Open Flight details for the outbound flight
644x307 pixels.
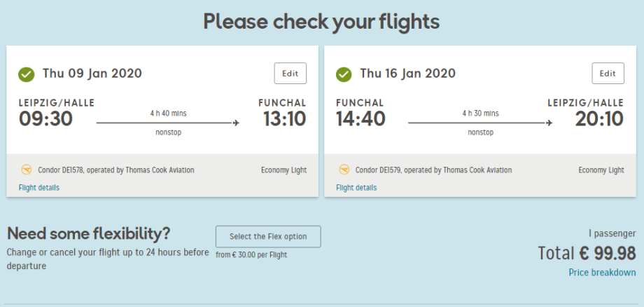point(39,188)
